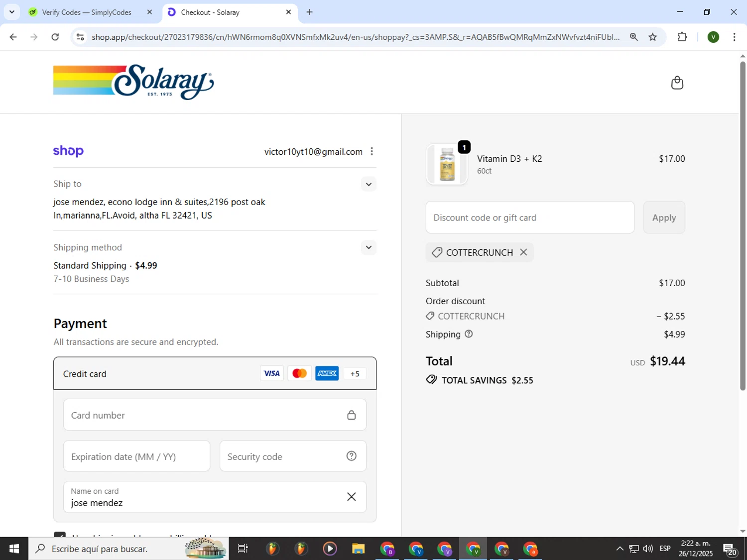This screenshot has width=747, height=560.
Task: Open the Chrome three-dot menu
Action: [734, 37]
